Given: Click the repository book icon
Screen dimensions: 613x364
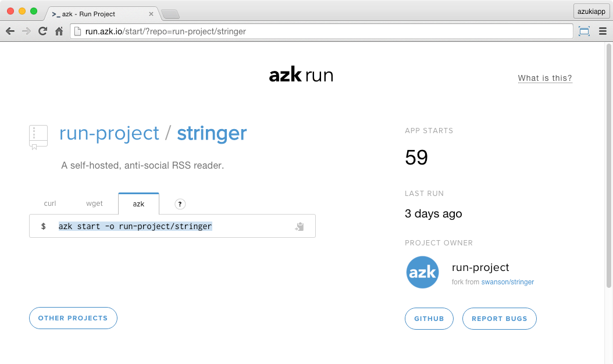Looking at the screenshot, I should 38,137.
